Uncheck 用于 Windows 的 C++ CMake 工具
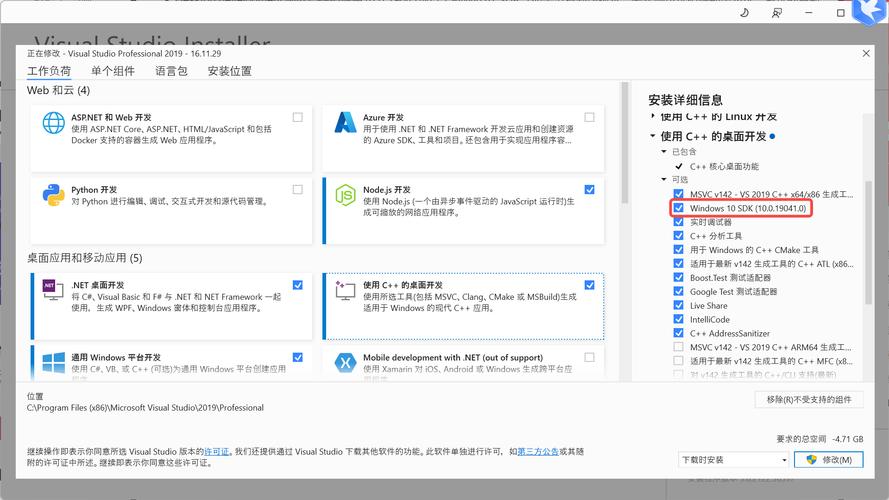889x500 pixels. click(x=678, y=249)
